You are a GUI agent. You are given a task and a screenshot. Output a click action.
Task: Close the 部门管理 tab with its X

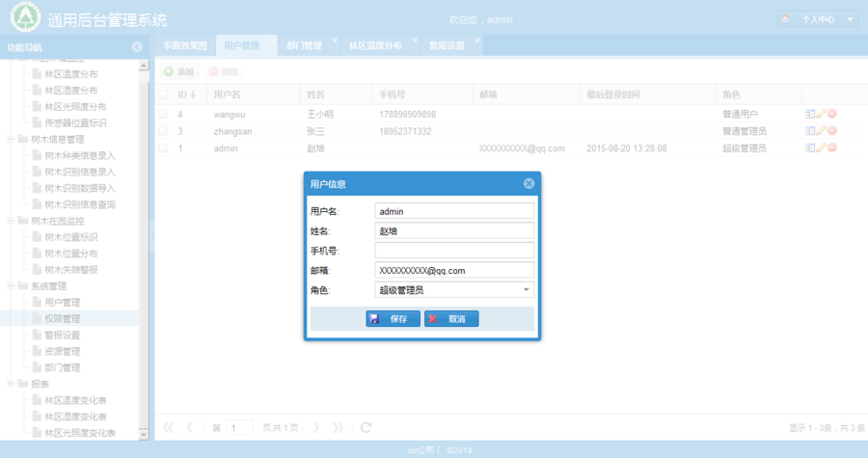335,40
